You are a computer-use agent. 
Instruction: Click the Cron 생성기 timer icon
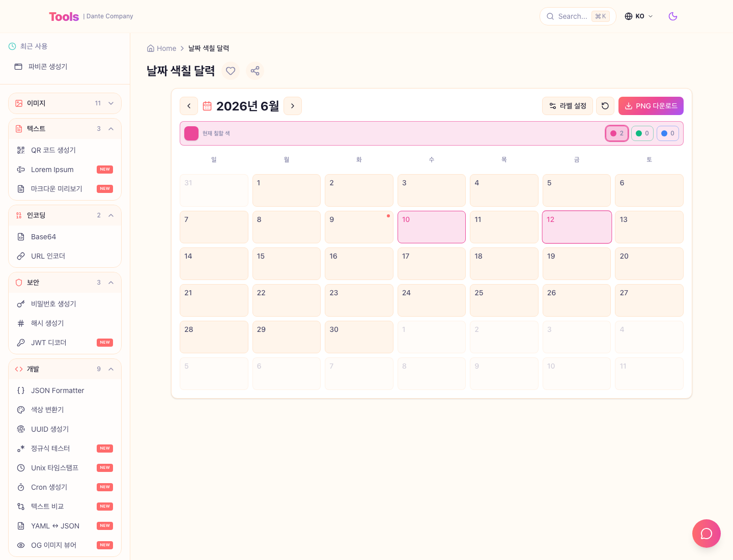21,487
